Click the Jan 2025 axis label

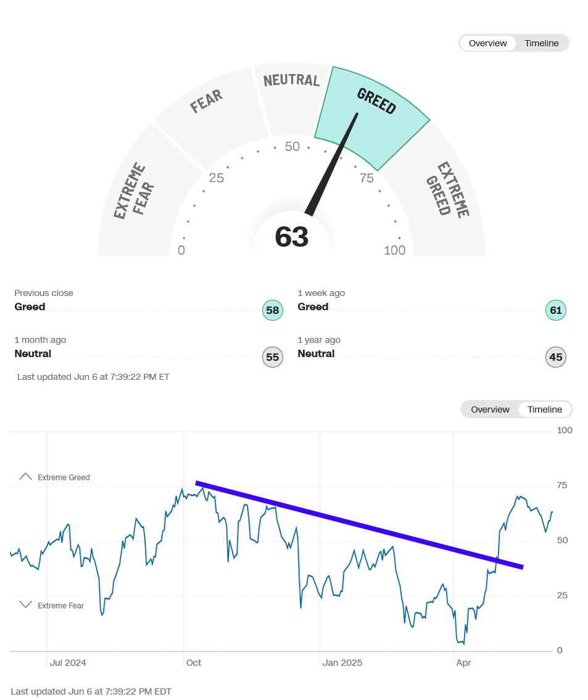[342, 663]
